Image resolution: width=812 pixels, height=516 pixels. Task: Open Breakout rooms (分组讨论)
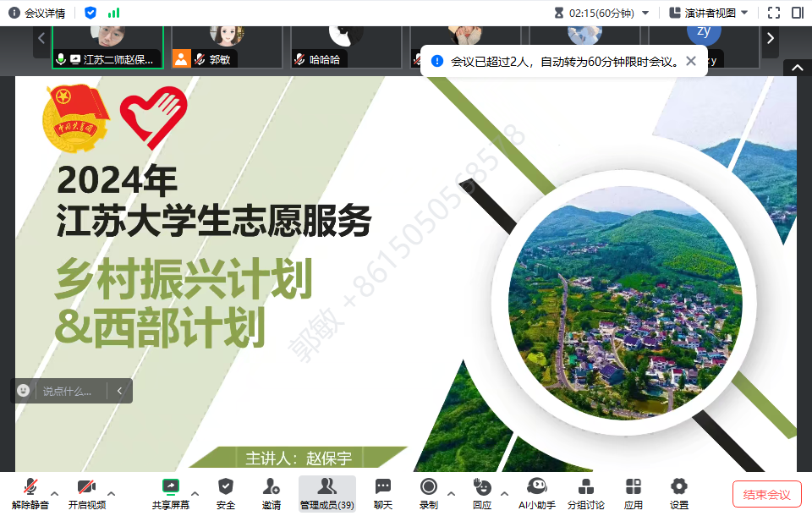(x=585, y=492)
